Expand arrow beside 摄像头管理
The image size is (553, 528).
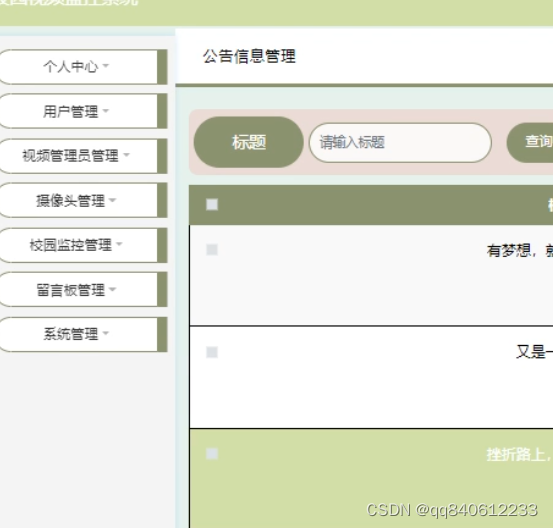pos(113,200)
